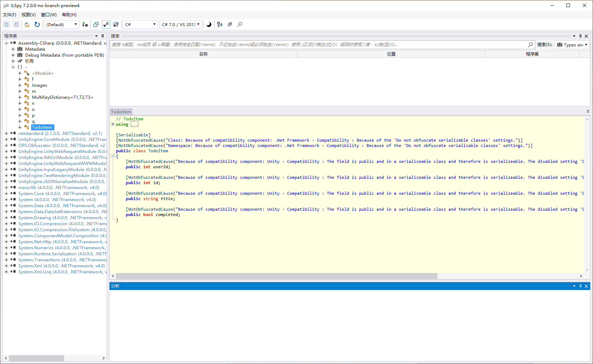Image resolution: width=593 pixels, height=364 pixels.
Task: Sort results by 位置 column header
Action: 391,54
